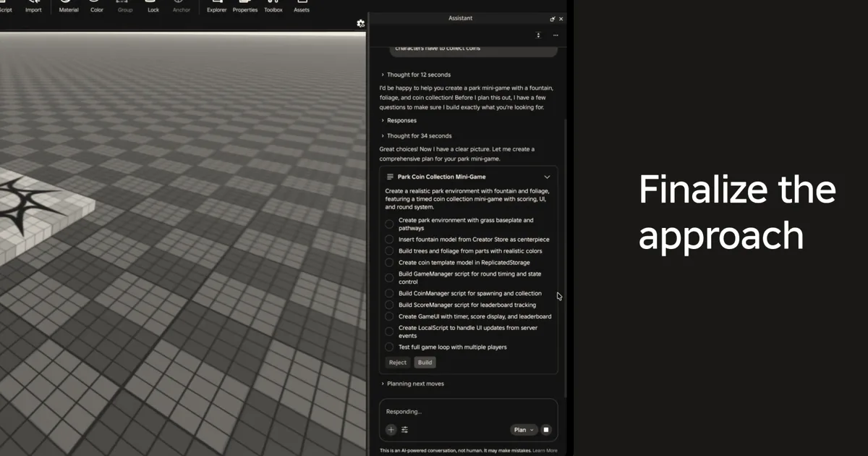Click the plus attach button in chat box
The height and width of the screenshot is (456, 868).
click(391, 430)
